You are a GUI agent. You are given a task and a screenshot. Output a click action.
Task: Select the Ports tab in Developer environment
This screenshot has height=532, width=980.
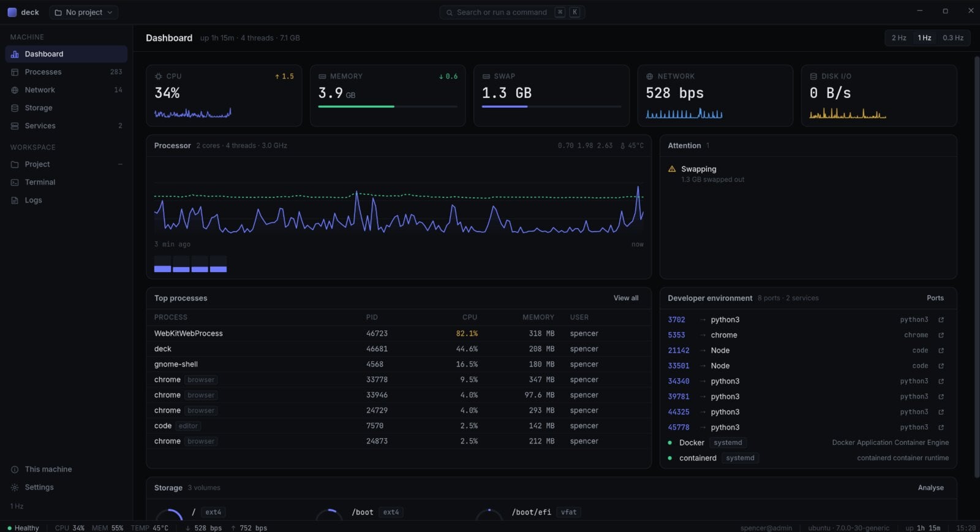935,298
